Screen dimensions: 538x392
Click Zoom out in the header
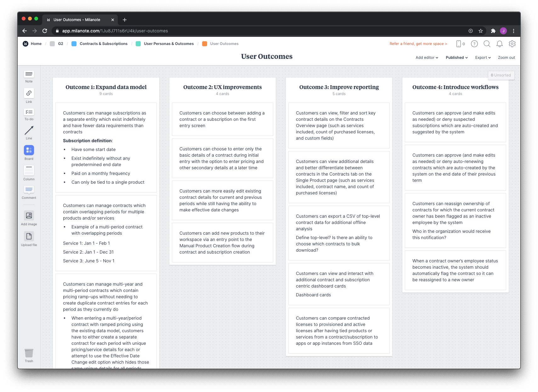pos(506,58)
